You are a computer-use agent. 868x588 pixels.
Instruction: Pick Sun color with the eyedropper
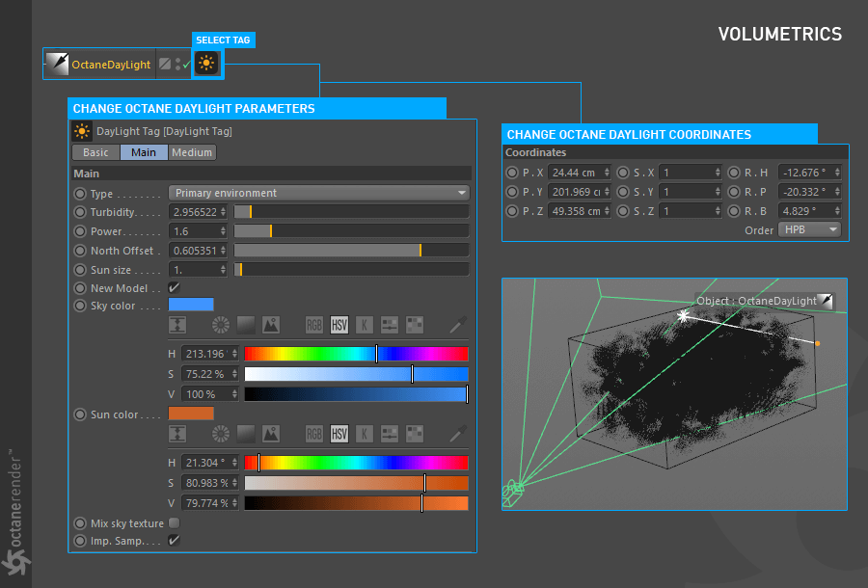pos(458,434)
